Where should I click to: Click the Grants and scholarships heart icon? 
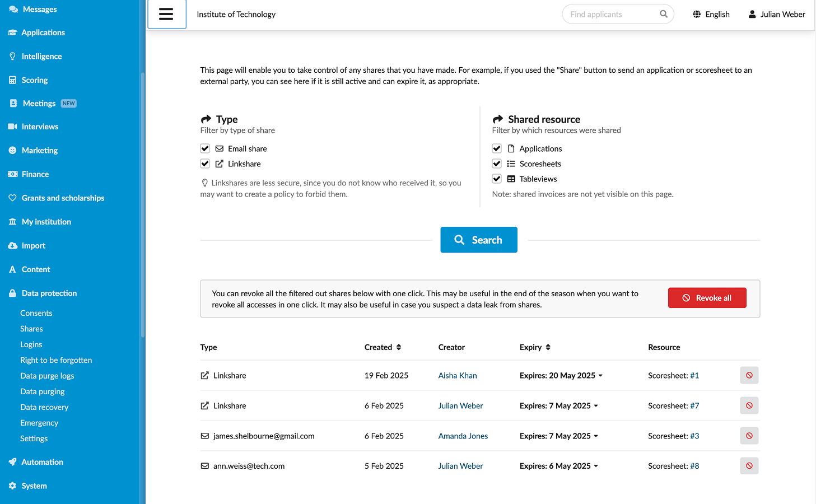pyautogui.click(x=13, y=198)
